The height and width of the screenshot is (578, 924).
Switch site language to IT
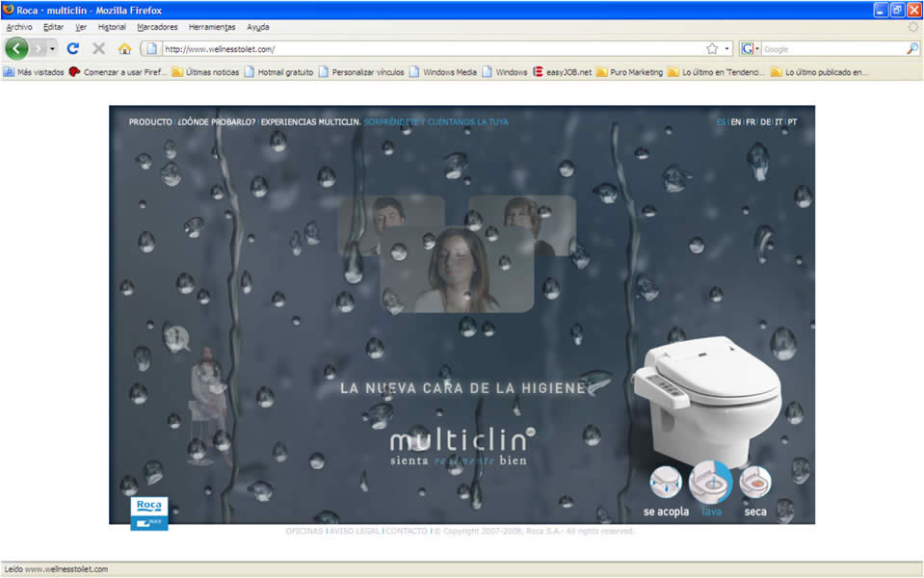coord(779,122)
